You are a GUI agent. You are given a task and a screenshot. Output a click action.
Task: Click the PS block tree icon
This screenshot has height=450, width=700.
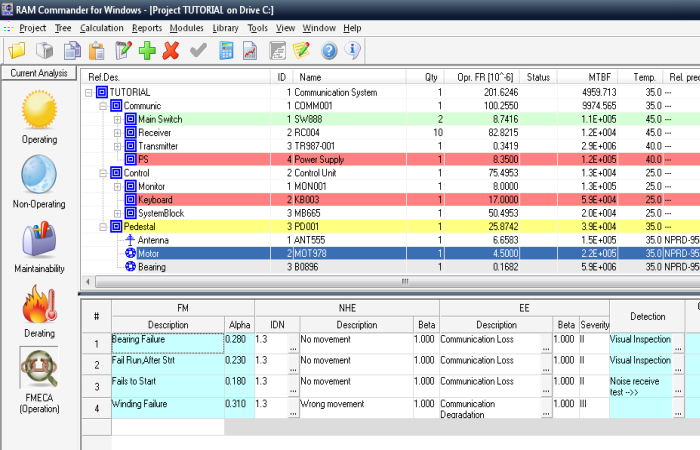click(x=130, y=159)
